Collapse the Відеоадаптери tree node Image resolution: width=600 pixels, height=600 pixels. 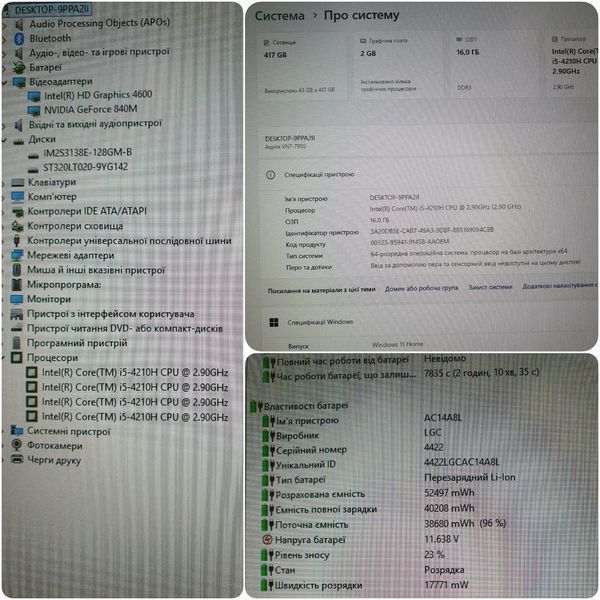pos(5,82)
